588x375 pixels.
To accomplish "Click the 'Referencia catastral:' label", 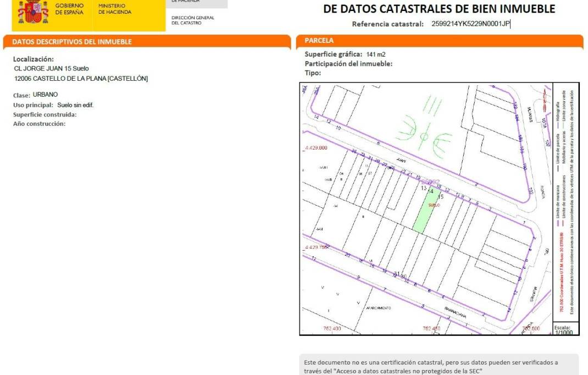I will point(388,24).
